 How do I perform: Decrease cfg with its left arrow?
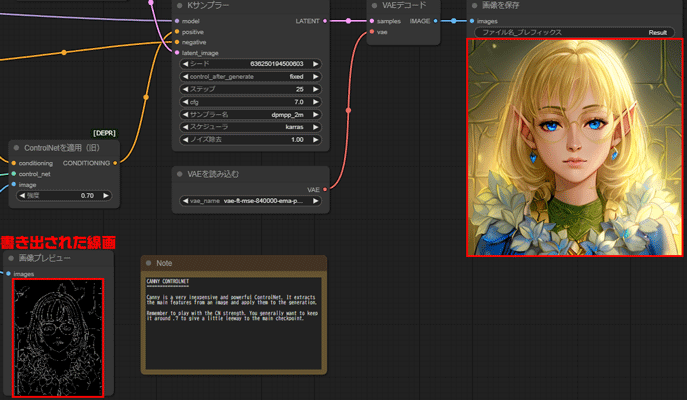185,102
